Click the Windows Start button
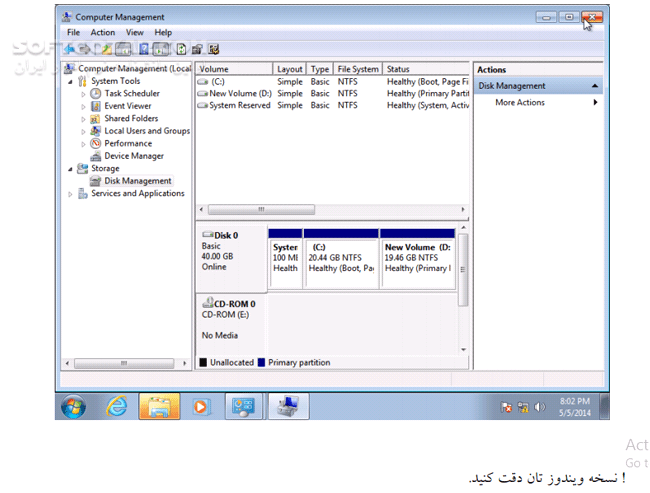This screenshot has height=493, width=650. click(x=73, y=406)
